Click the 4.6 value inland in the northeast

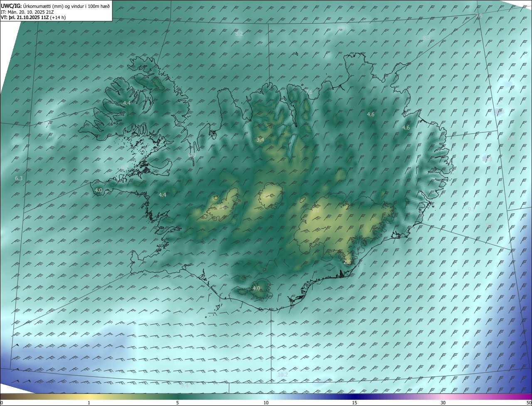tap(371, 114)
